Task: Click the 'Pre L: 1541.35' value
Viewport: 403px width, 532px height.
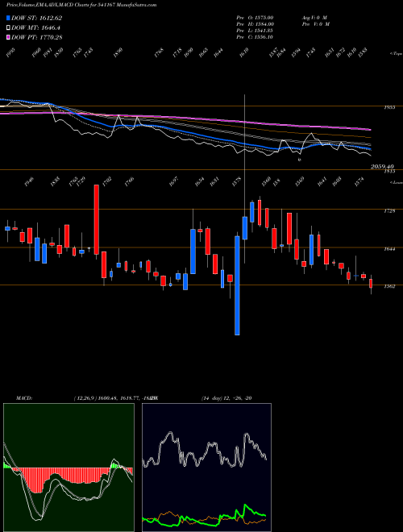Action: coord(255,30)
